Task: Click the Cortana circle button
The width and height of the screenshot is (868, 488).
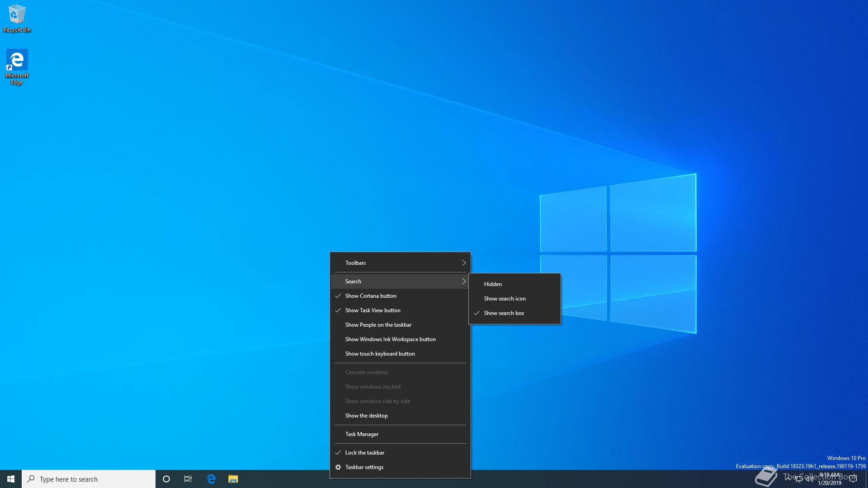Action: 166,479
